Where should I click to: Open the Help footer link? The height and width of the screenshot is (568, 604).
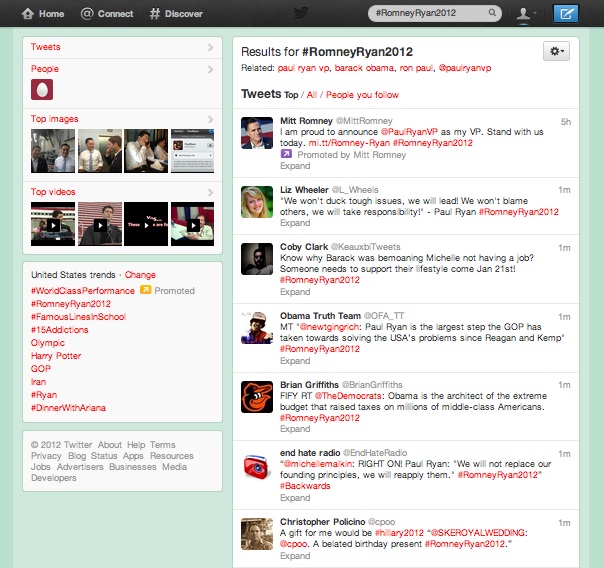point(136,445)
